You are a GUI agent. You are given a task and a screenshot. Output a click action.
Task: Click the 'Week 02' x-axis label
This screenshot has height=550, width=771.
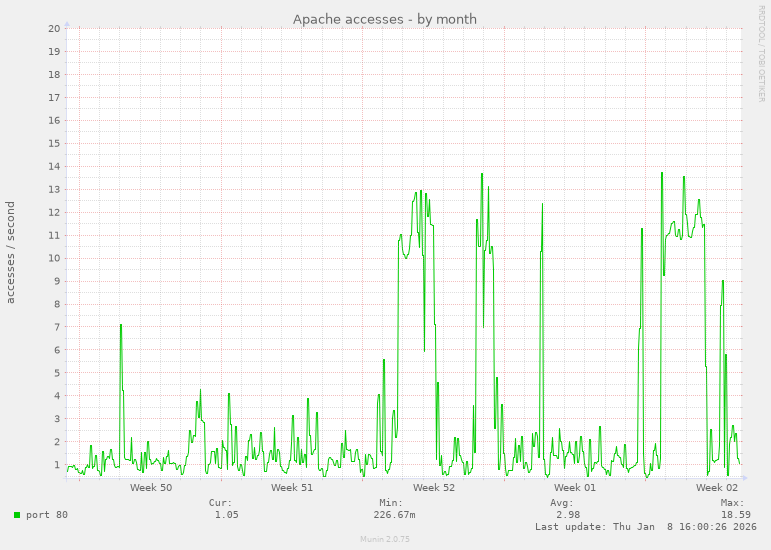click(716, 488)
